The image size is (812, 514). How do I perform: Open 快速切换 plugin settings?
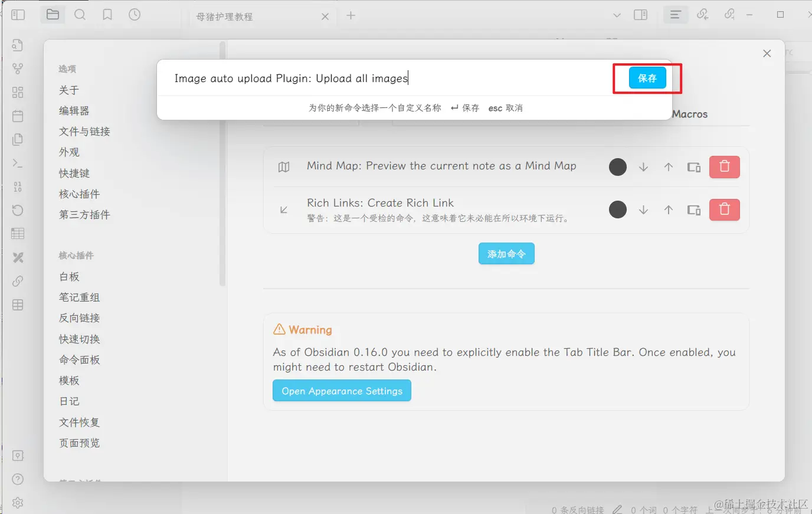coord(80,339)
